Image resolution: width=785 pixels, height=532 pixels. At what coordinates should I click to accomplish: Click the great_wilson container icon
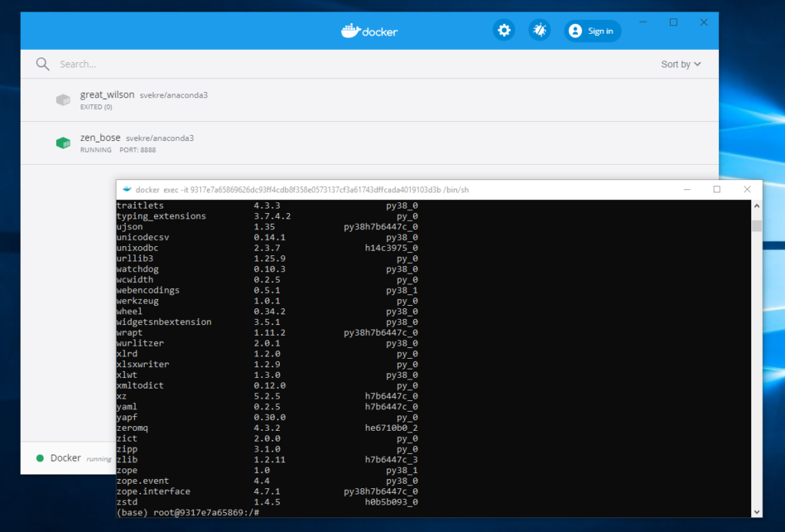(x=63, y=100)
